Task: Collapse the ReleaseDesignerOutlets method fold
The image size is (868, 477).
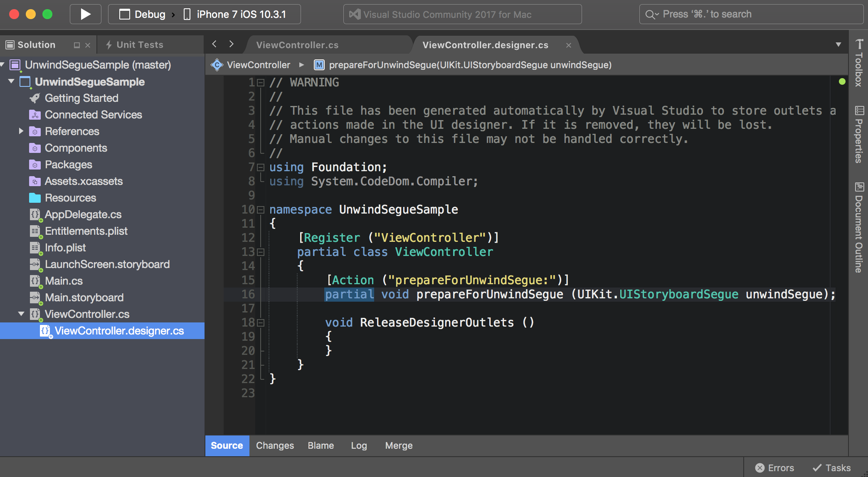Action: pos(261,323)
